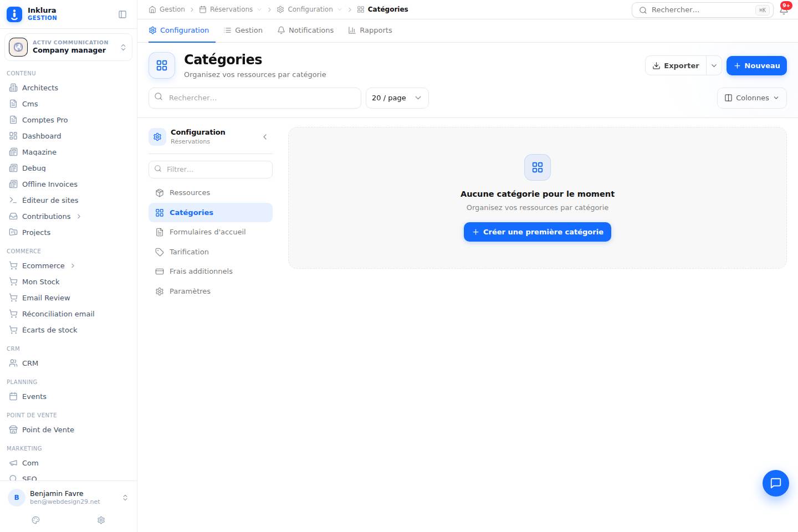Select Catégories in configuration menu
The width and height of the screenshot is (798, 532).
click(211, 213)
